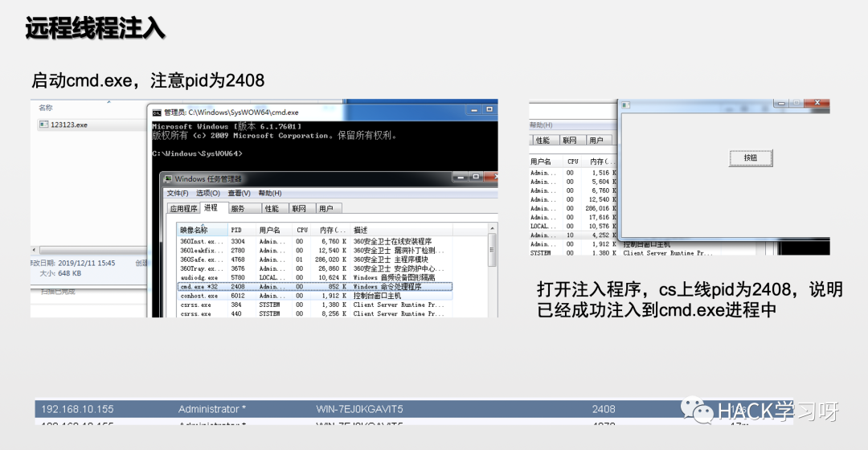Sort processes by 映像名称 column
Viewport: 868px width, 450px height.
(202, 230)
